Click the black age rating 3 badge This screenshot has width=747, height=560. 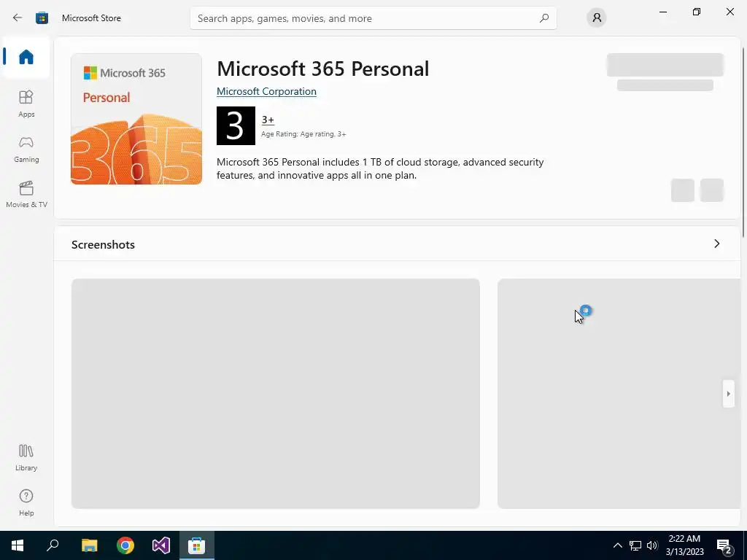(236, 125)
